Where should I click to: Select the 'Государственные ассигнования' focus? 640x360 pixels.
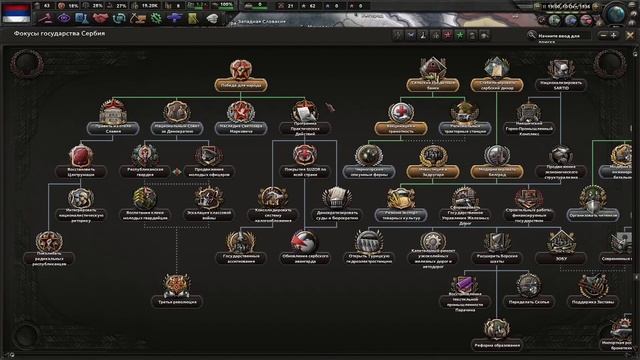click(241, 248)
